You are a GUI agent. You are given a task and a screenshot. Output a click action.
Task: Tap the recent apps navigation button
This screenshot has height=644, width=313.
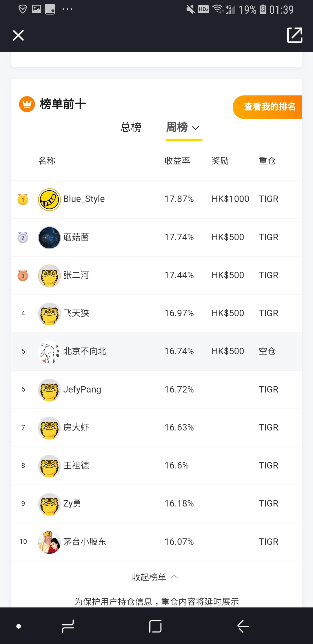pyautogui.click(x=68, y=626)
